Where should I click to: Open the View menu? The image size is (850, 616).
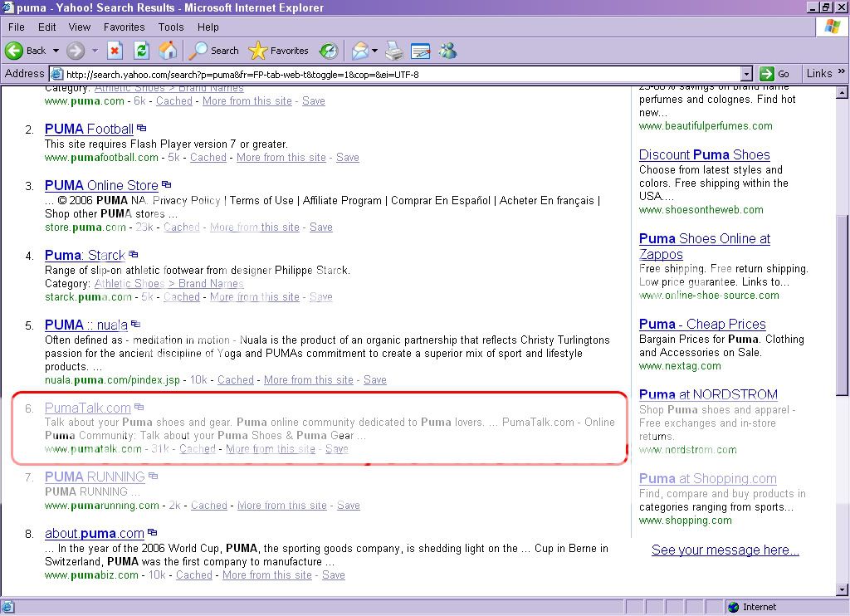(x=79, y=27)
